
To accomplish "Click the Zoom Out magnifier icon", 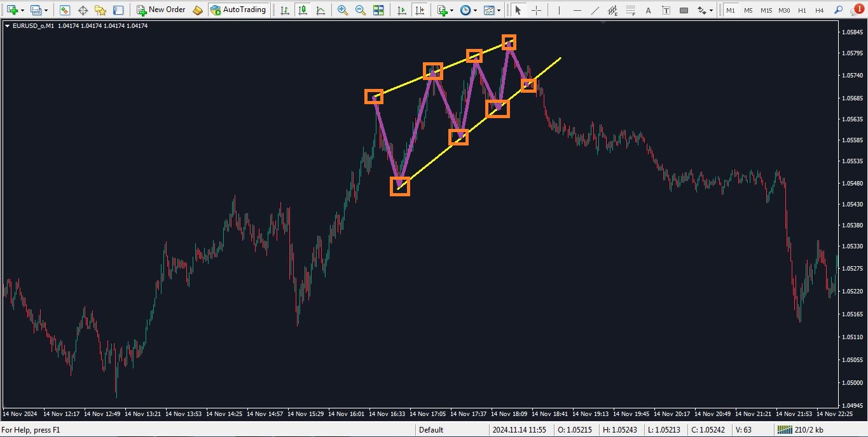I will tap(361, 10).
